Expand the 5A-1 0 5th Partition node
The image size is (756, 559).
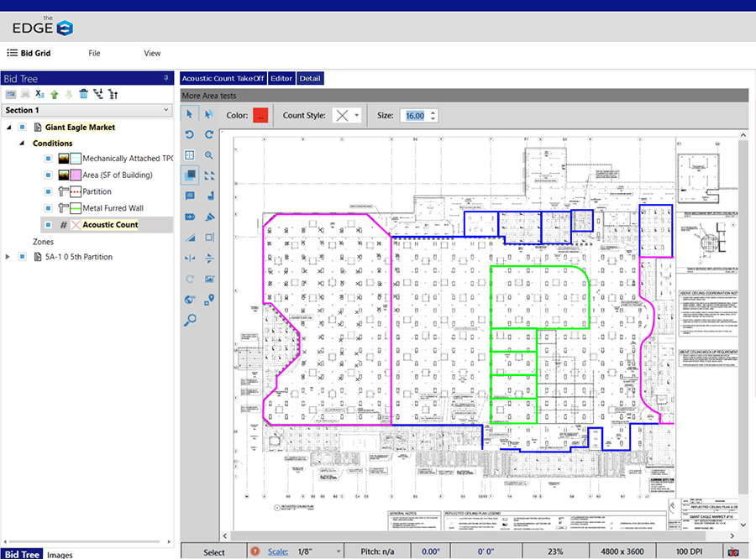click(9, 257)
